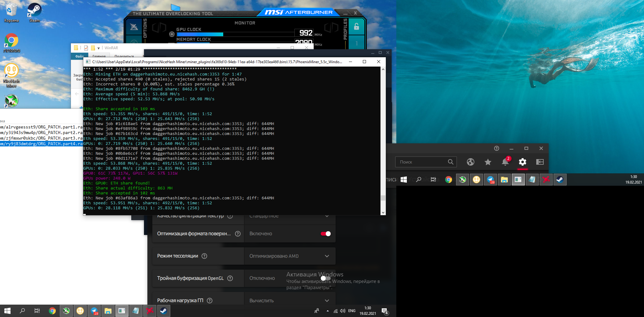Open the globe web browser icon in Radeon Software
The width and height of the screenshot is (644, 317).
click(x=471, y=162)
